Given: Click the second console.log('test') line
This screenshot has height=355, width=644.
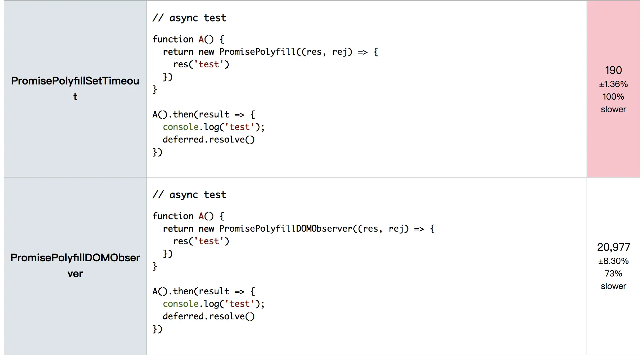Looking at the screenshot, I should (x=213, y=304).
